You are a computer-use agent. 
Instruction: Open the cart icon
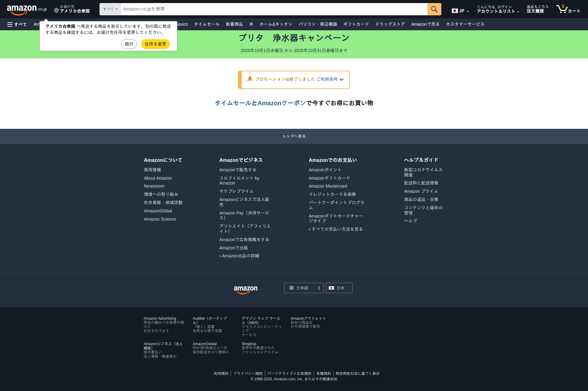click(568, 9)
